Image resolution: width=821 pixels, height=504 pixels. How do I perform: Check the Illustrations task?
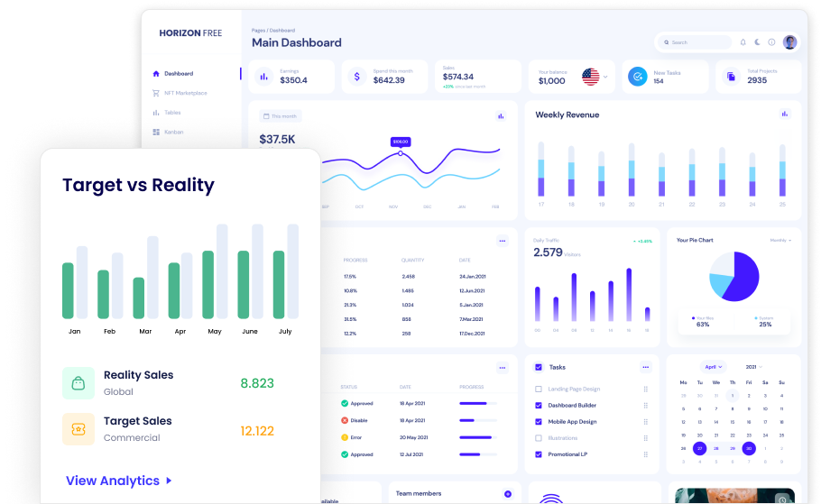click(539, 438)
